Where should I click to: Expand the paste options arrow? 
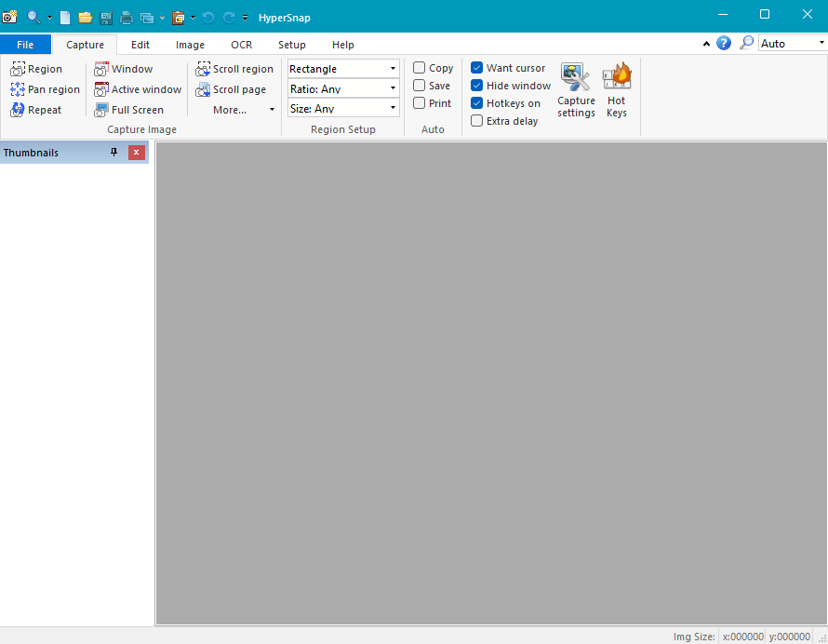coord(193,18)
